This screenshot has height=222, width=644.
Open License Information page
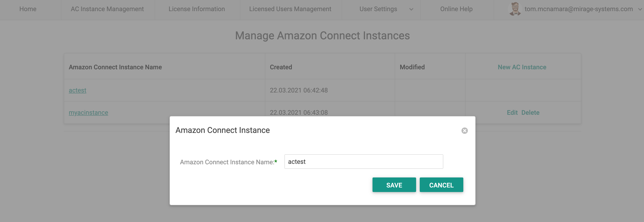coord(197,9)
